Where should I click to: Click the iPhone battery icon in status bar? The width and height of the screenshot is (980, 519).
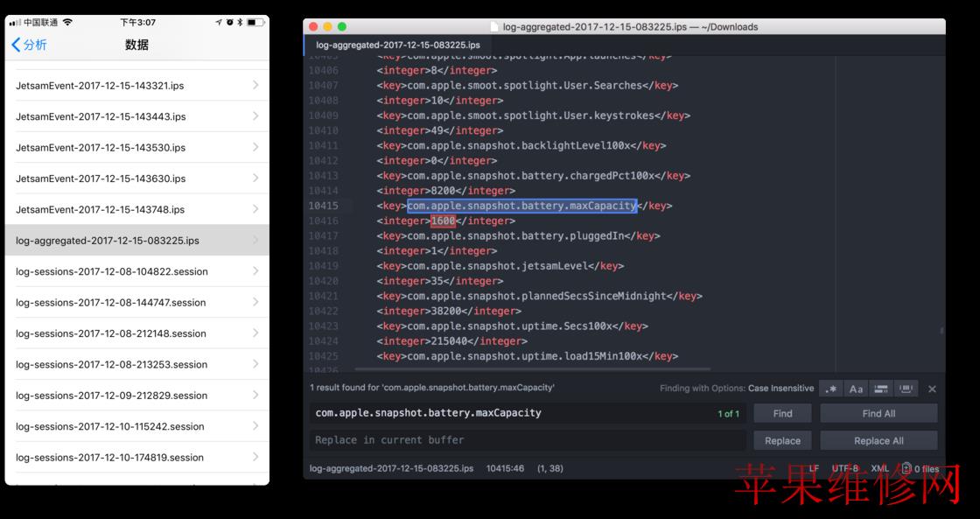(x=255, y=23)
